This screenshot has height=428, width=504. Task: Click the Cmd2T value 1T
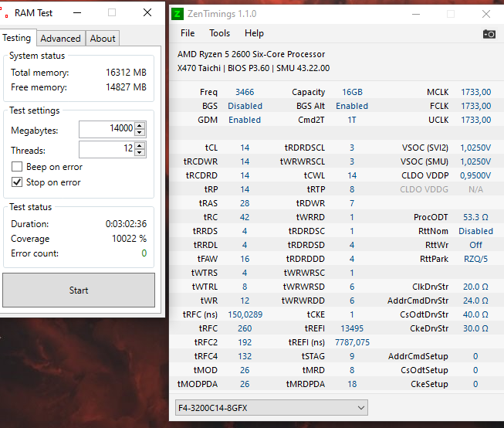pos(352,120)
